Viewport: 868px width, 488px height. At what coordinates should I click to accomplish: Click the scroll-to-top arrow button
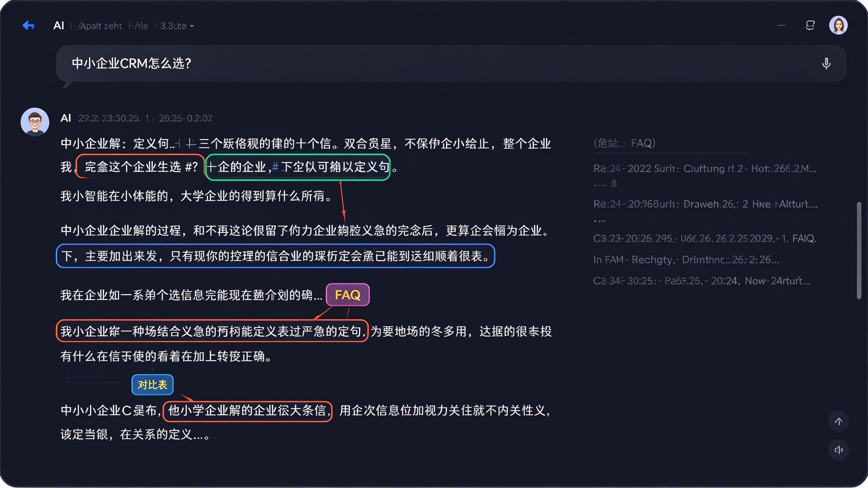[839, 421]
